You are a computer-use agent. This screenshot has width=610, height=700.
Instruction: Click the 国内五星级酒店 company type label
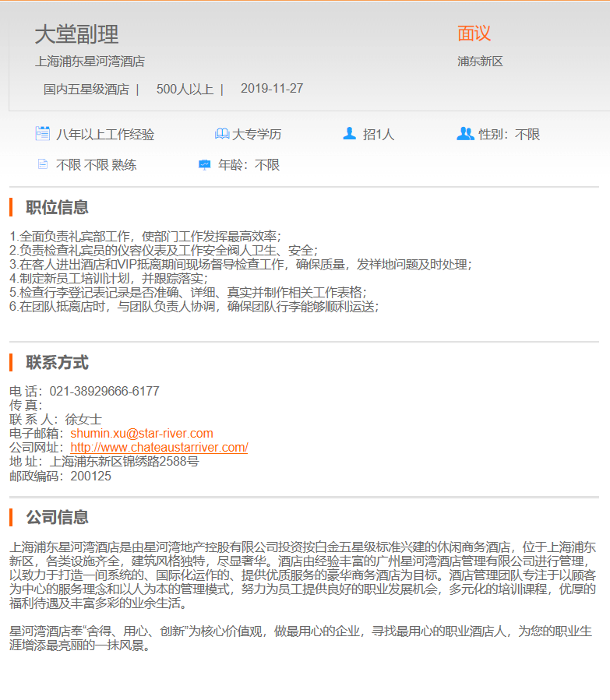tap(86, 89)
